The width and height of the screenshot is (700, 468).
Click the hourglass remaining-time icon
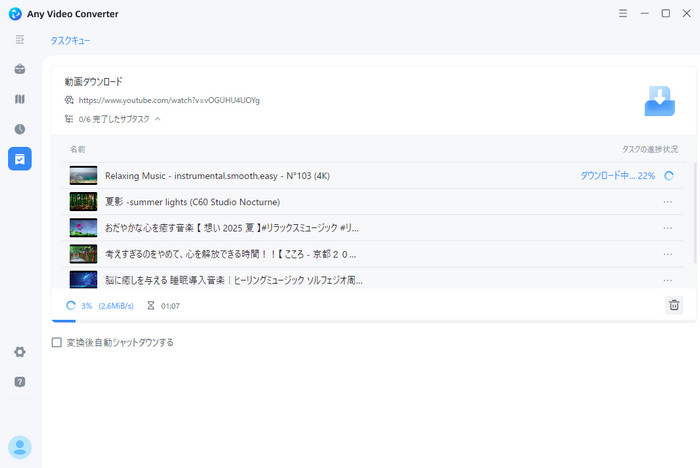pos(151,305)
